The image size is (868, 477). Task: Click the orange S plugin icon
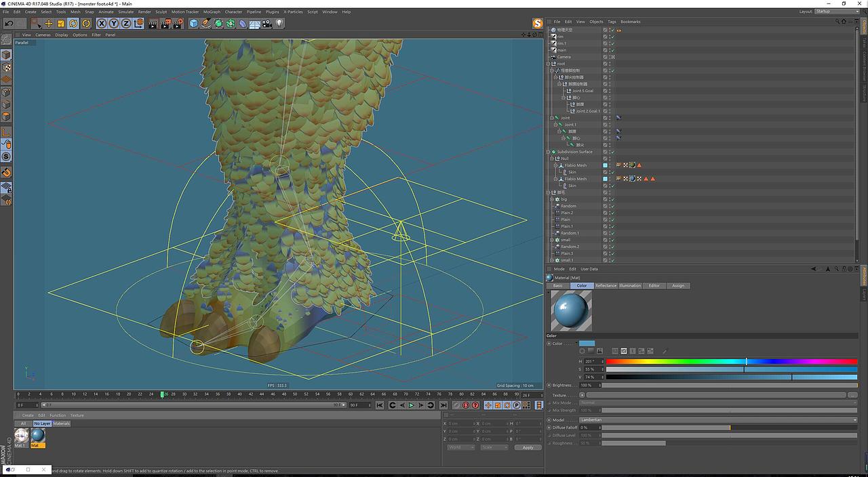[538, 24]
